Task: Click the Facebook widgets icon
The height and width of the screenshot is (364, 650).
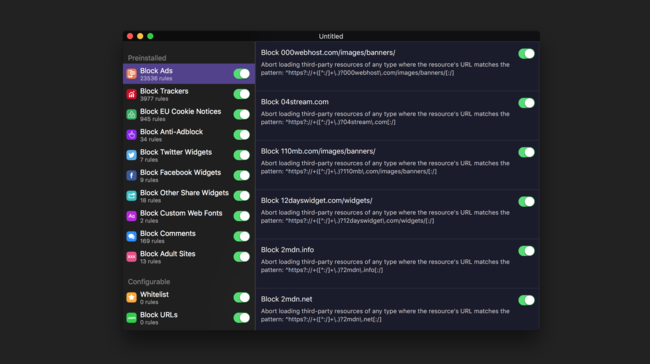Action: point(131,175)
